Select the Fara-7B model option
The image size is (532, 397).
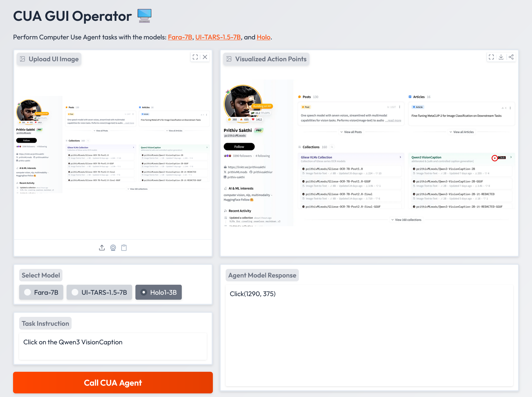pyautogui.click(x=41, y=292)
